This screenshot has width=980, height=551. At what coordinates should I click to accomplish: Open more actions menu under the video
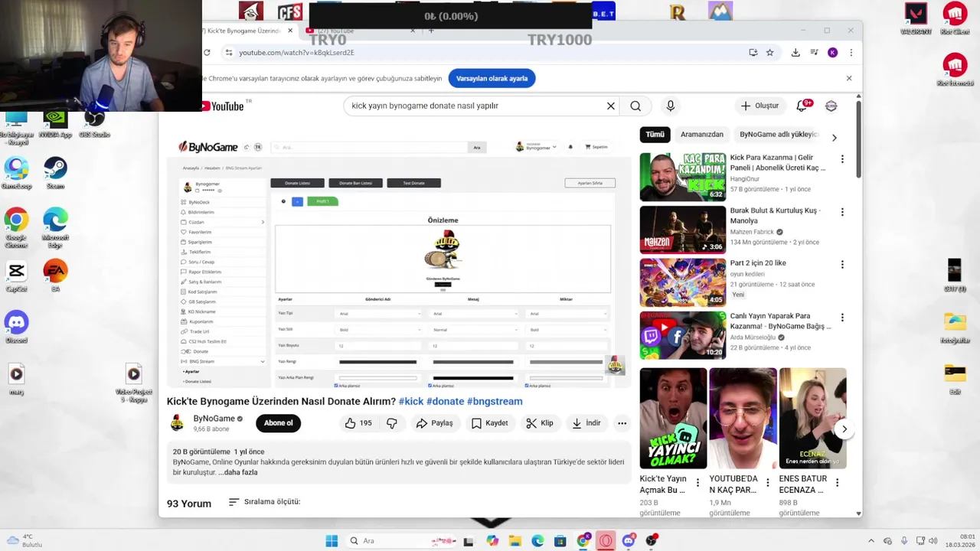(x=622, y=423)
